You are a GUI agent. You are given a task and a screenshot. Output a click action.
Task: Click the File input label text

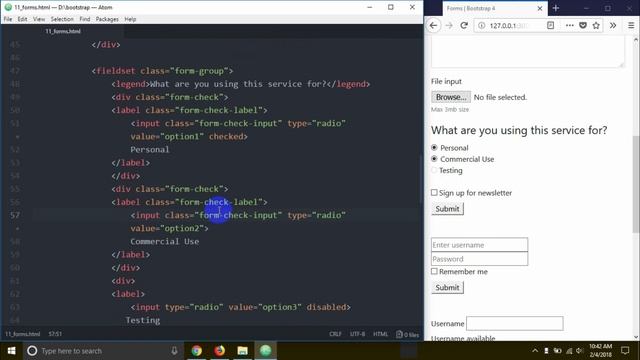pyautogui.click(x=447, y=81)
